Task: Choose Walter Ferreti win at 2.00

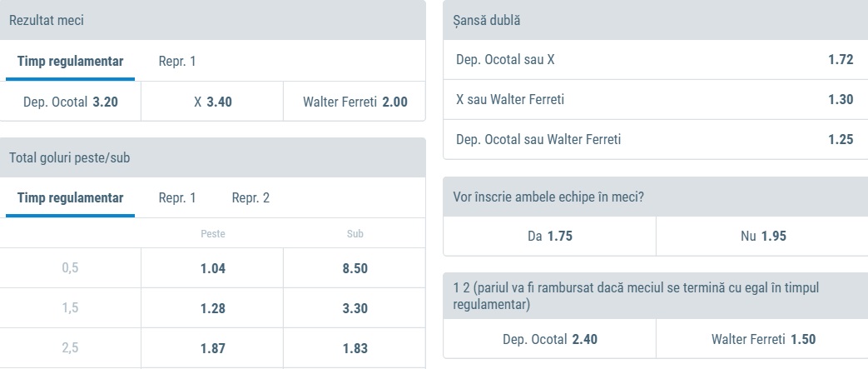Action: point(355,102)
